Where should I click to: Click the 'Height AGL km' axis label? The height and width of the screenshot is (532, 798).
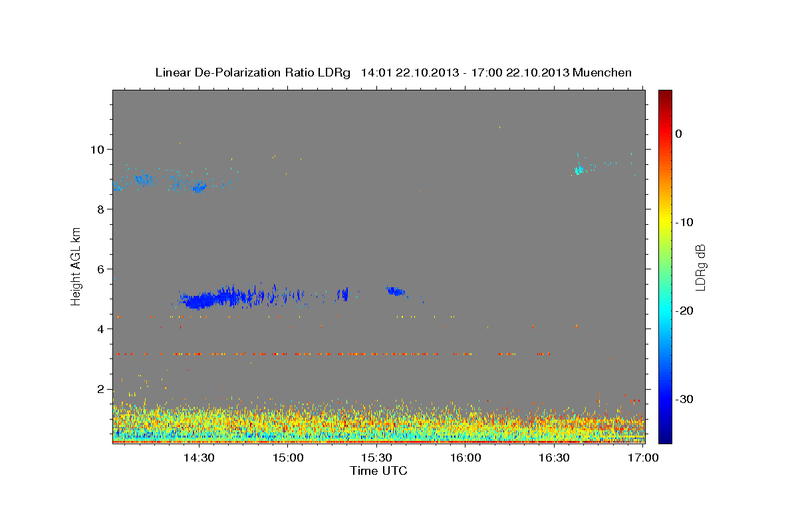76,266
